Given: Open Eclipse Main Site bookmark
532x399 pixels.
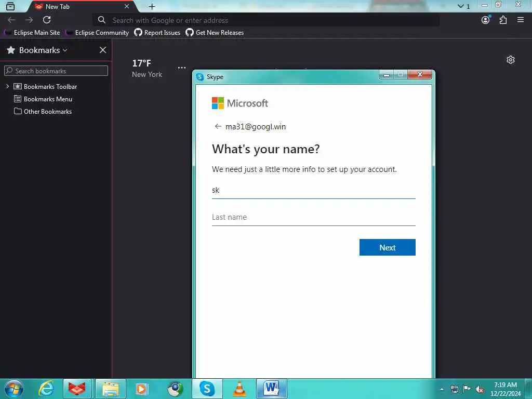Looking at the screenshot, I should click(32, 33).
